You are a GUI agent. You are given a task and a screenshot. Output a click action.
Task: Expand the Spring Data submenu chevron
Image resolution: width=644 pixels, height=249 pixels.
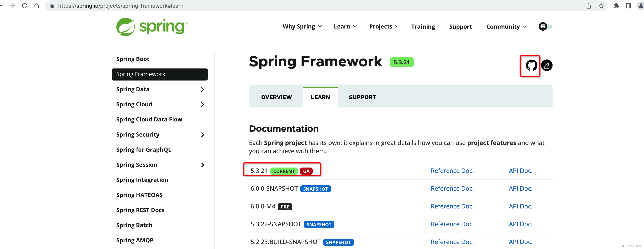202,90
